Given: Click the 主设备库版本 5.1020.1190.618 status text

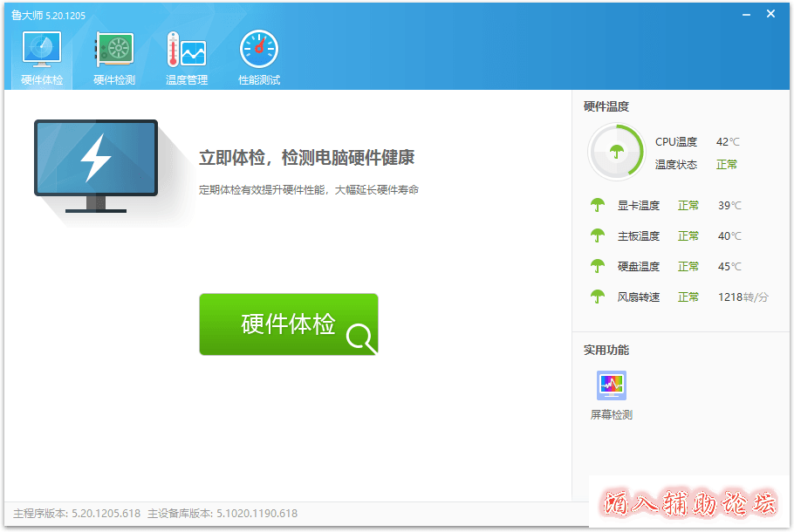Looking at the screenshot, I should pyautogui.click(x=222, y=514).
